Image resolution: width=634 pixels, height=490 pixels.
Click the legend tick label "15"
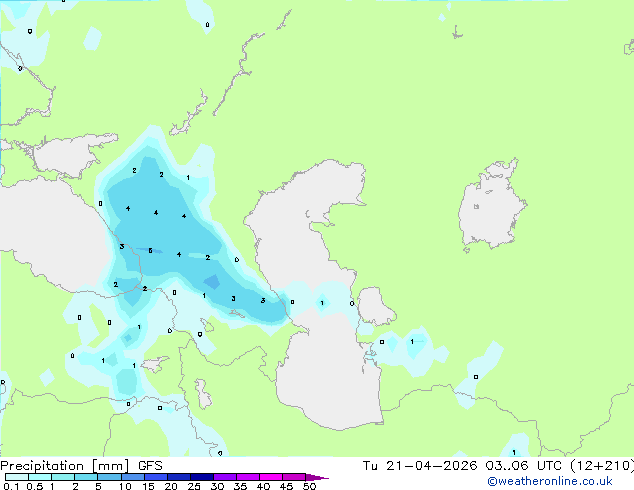148,486
